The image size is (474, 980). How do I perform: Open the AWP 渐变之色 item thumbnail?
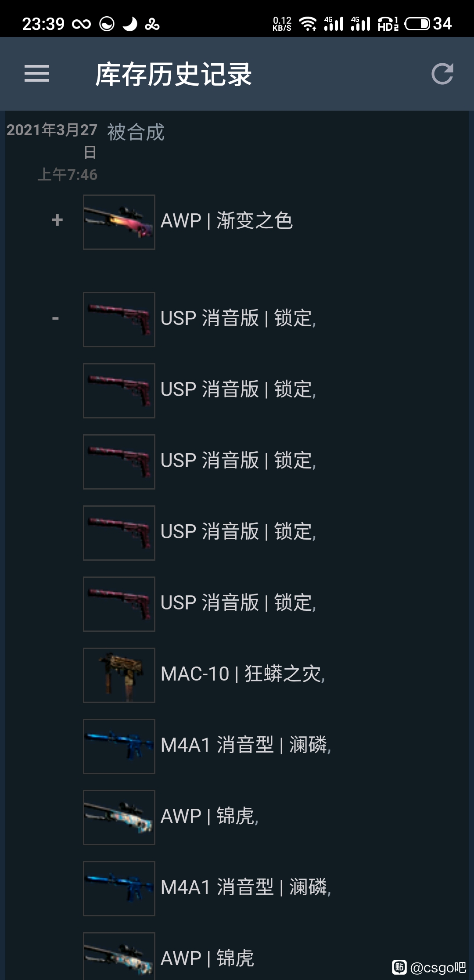(x=119, y=222)
